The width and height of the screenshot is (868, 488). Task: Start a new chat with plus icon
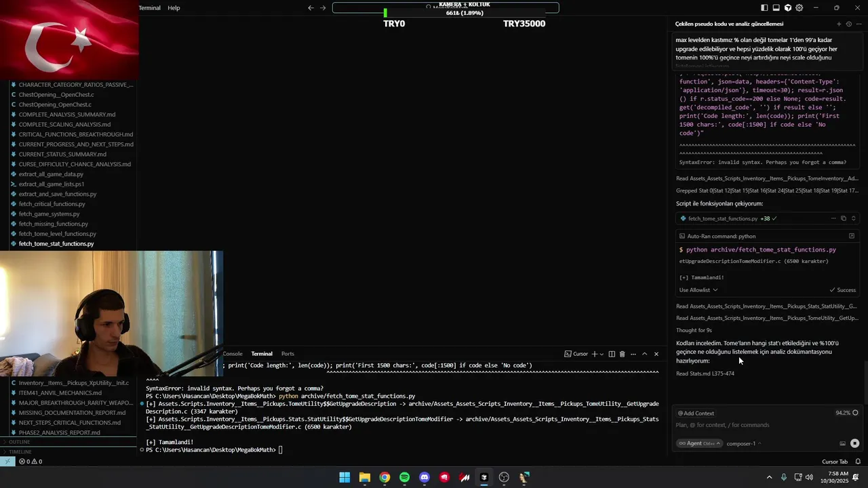pyautogui.click(x=839, y=24)
